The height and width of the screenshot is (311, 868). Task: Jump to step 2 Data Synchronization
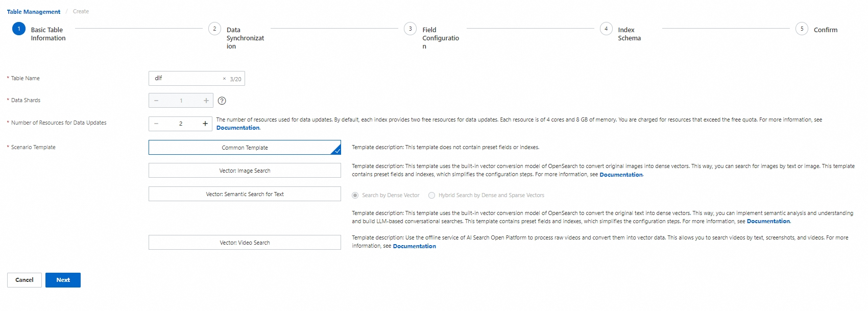tap(215, 29)
